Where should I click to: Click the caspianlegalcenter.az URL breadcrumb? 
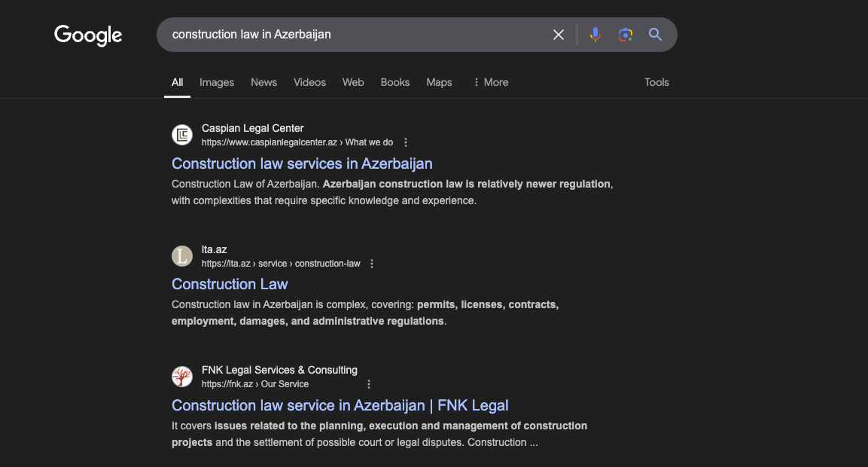pyautogui.click(x=297, y=142)
